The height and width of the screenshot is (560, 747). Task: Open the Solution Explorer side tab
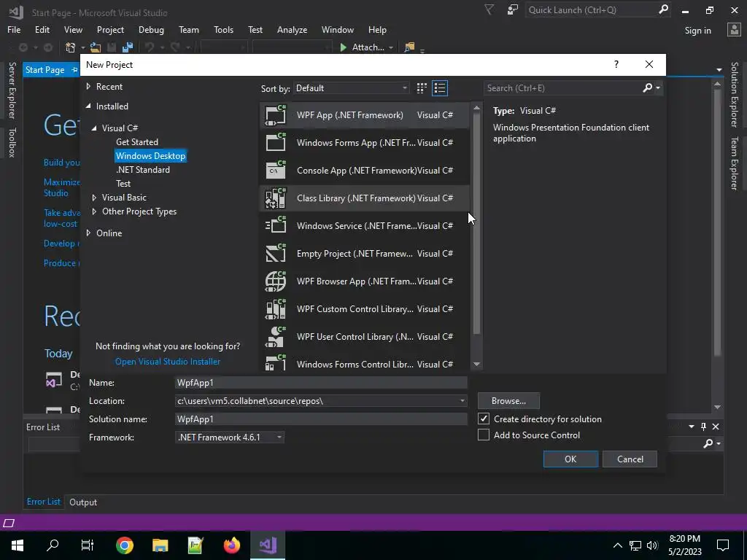coord(735,95)
